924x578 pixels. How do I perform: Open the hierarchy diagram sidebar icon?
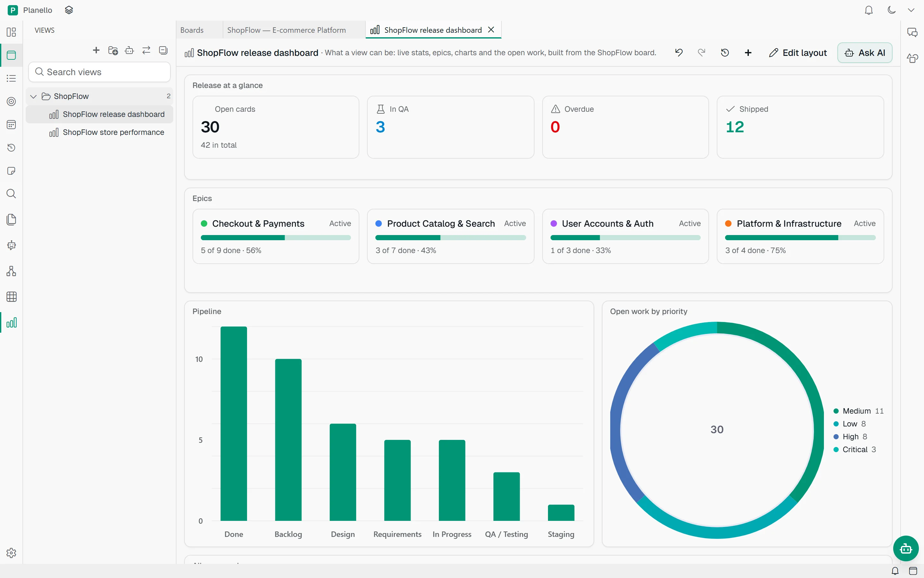12,271
